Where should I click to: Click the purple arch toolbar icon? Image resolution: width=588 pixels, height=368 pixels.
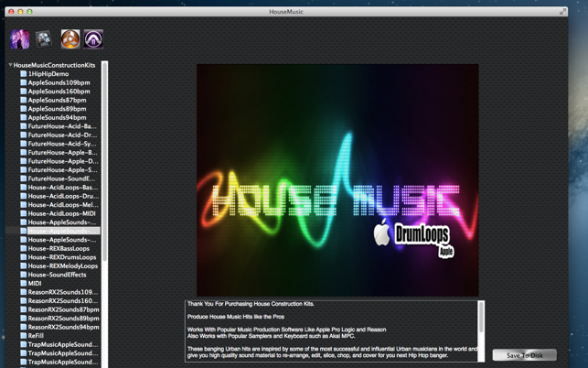(93, 39)
